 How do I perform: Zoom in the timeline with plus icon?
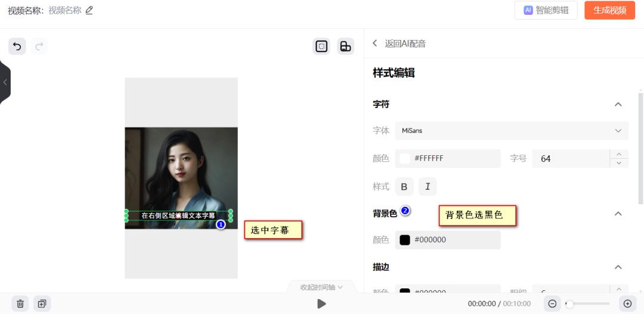tap(627, 304)
